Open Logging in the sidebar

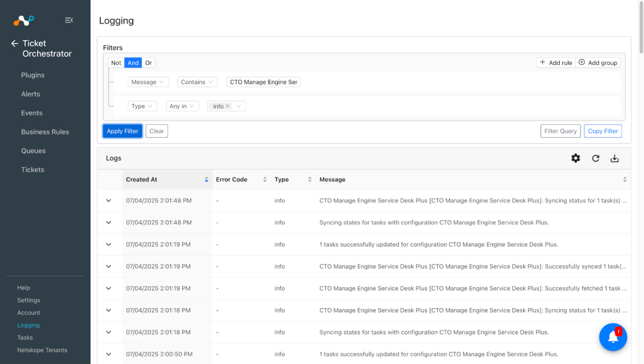click(28, 325)
